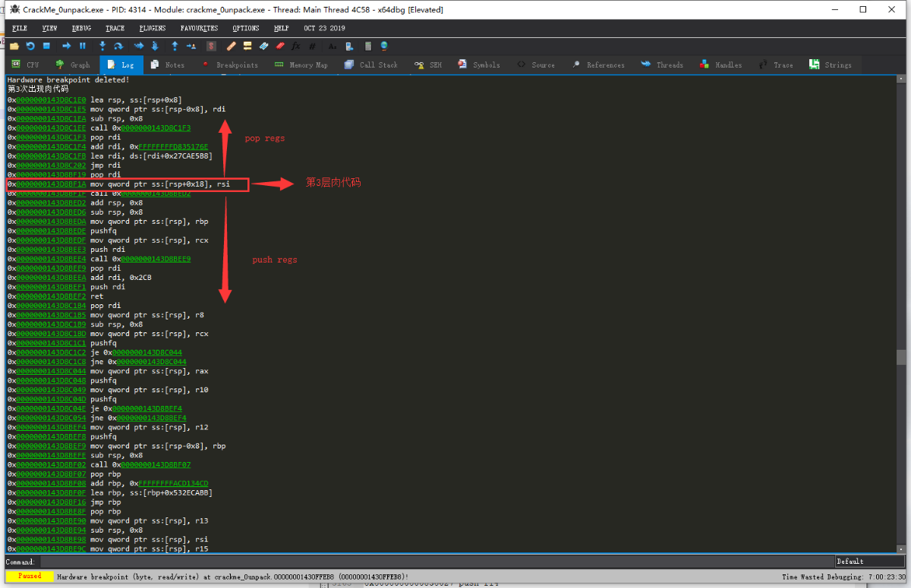Switch to the SEH tab
The width and height of the screenshot is (911, 588).
[x=429, y=65]
